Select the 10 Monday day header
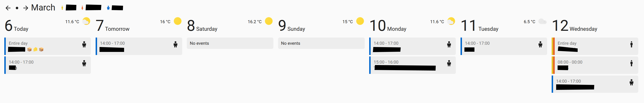The image size is (644, 103). (388, 26)
